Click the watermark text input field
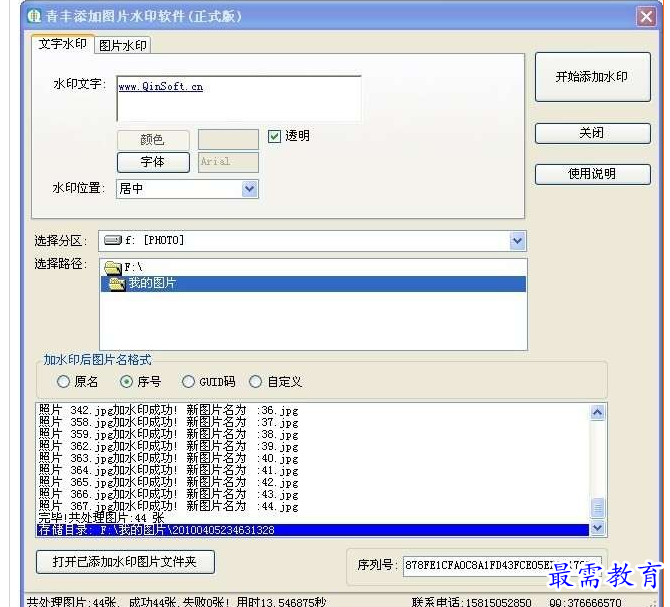The image size is (670, 607). pyautogui.click(x=239, y=99)
